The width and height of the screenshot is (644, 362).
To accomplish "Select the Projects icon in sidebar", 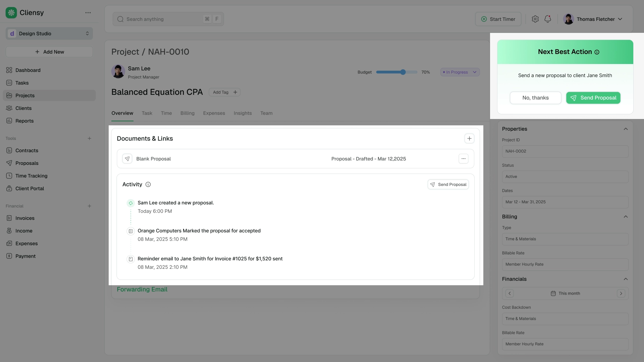I will click(9, 96).
